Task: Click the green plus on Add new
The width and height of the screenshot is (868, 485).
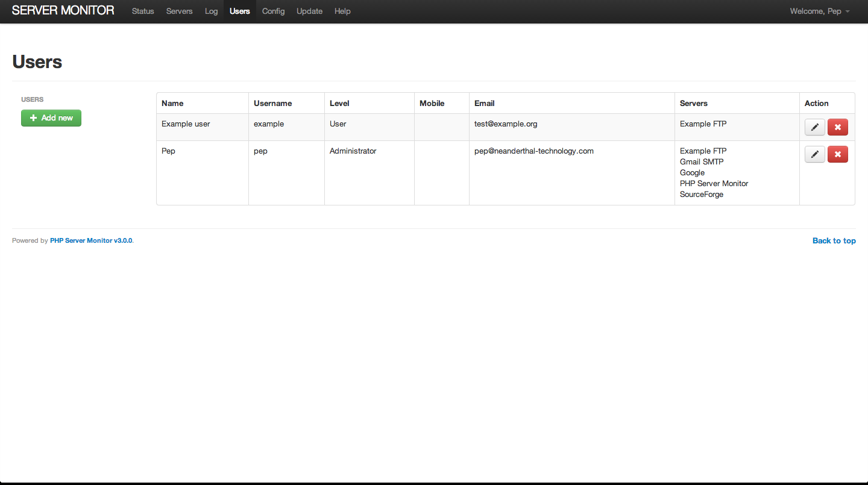Action: 34,118
